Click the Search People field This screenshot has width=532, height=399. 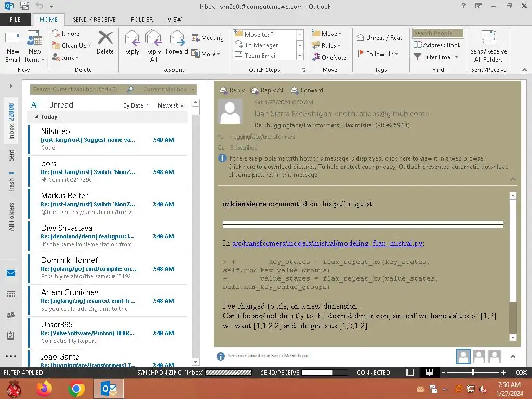(x=438, y=33)
